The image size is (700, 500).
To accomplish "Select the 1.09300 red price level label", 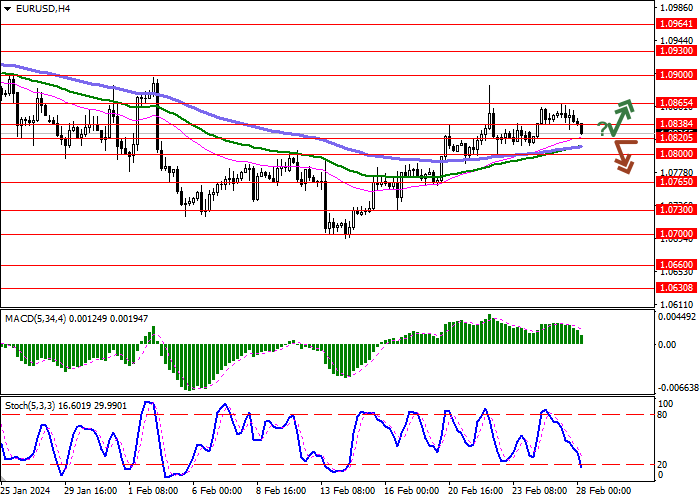I will (x=677, y=51).
